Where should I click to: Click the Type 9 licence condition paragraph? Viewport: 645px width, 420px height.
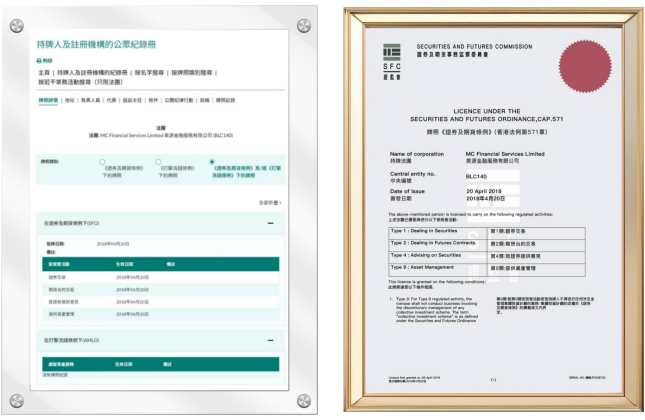(436, 310)
